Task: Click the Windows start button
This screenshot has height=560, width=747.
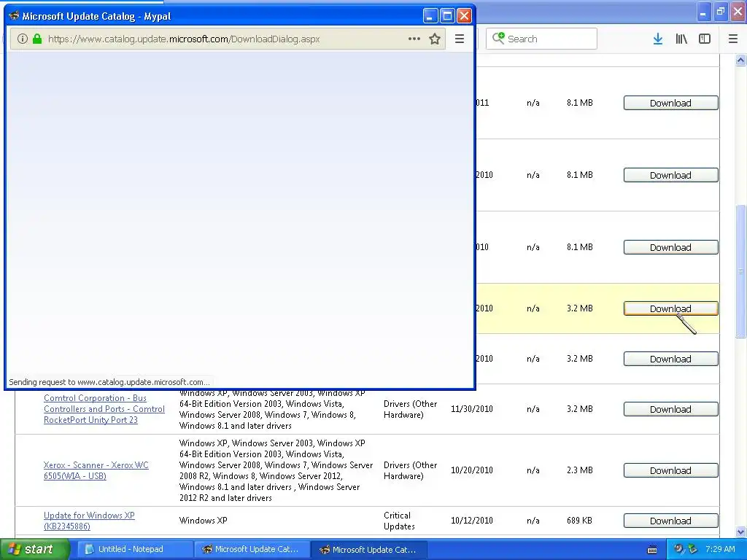Action: point(35,549)
